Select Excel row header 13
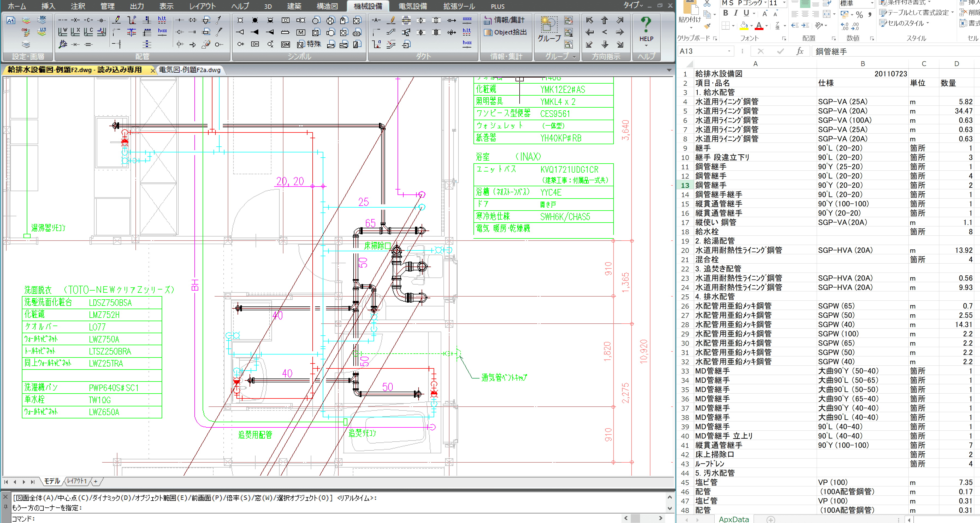The width and height of the screenshot is (980, 523). click(685, 185)
